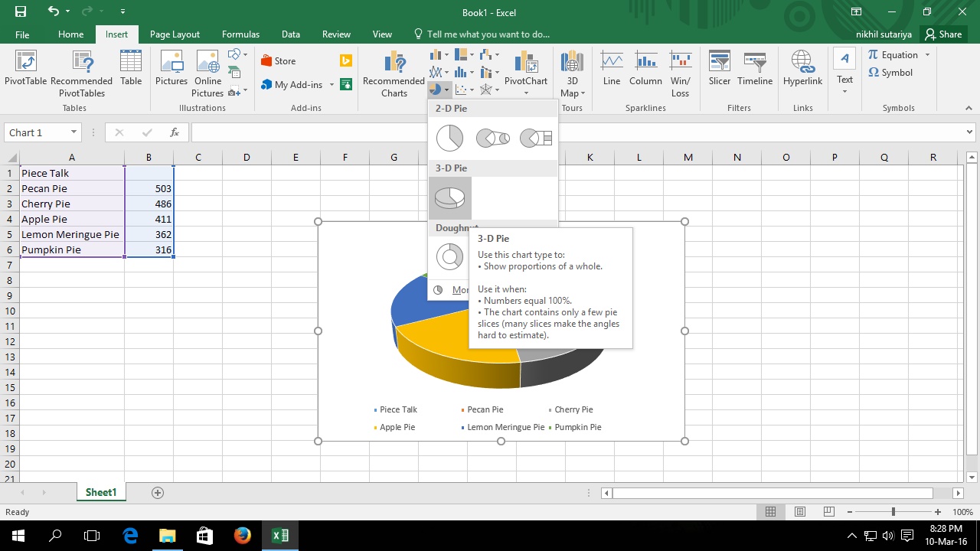
Task: Open the Insert Line or Area Chart dropdown
Action: tap(439, 72)
